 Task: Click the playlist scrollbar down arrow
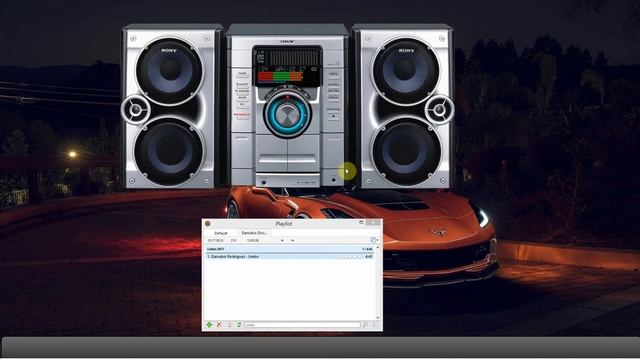pyautogui.click(x=378, y=318)
